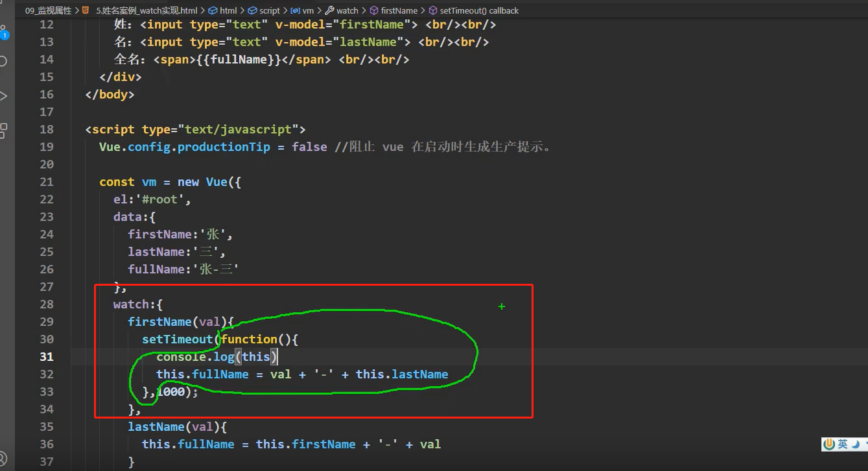Select line number 21 in gutter
868x471 pixels.
[x=47, y=182]
